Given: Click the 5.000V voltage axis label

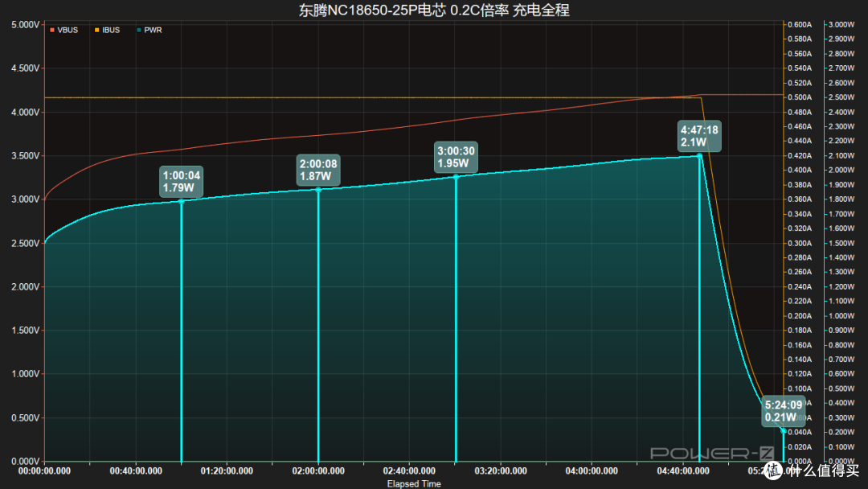Looking at the screenshot, I should pos(25,25).
